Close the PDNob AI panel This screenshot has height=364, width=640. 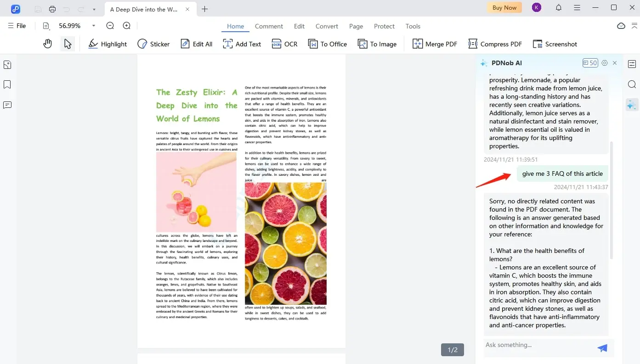(x=615, y=63)
